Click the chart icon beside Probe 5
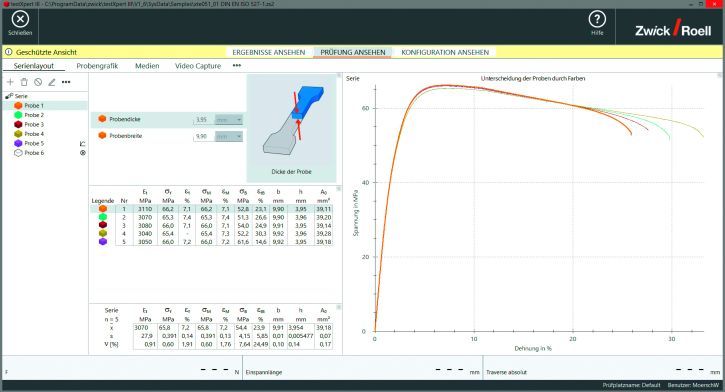This screenshot has height=392, width=725. click(x=83, y=144)
